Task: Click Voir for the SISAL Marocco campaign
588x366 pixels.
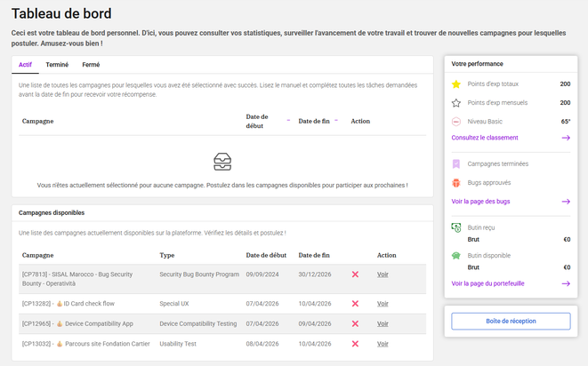Action: tap(383, 274)
